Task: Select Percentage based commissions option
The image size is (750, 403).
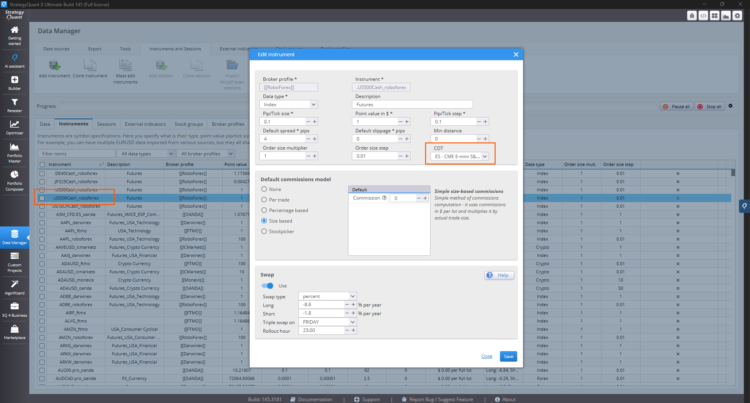Action: click(264, 210)
